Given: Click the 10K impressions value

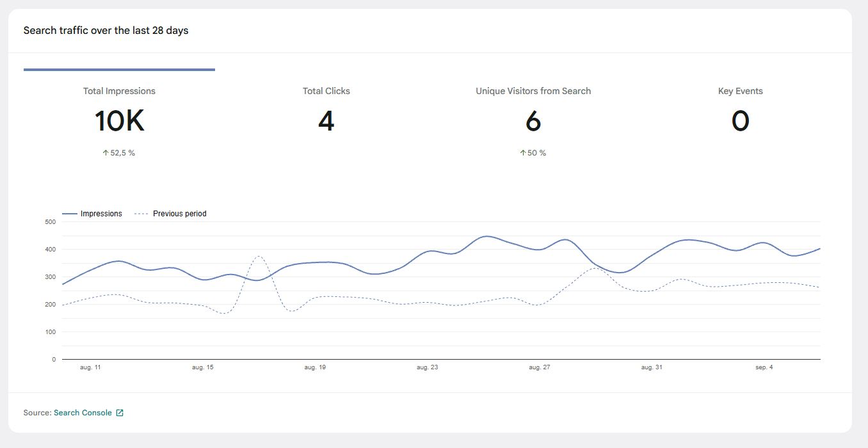Looking at the screenshot, I should pos(119,121).
